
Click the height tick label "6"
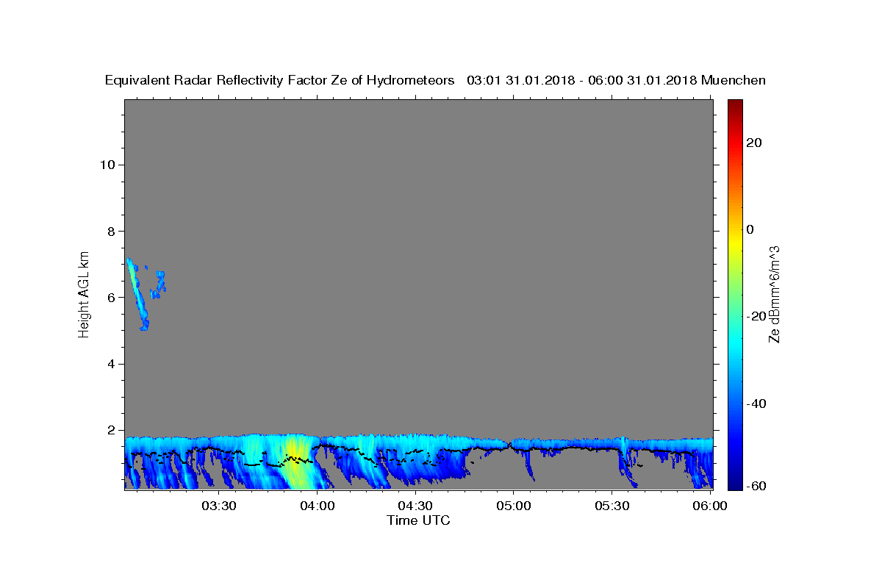pyautogui.click(x=110, y=298)
